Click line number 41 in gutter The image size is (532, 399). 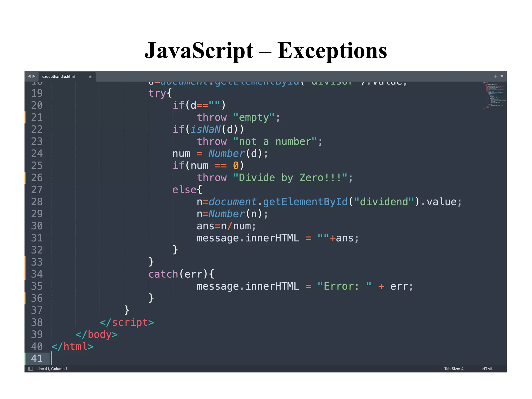(x=37, y=358)
